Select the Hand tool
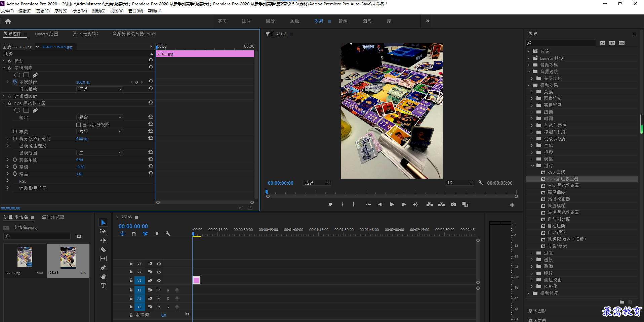The width and height of the screenshot is (644, 322). (x=103, y=277)
